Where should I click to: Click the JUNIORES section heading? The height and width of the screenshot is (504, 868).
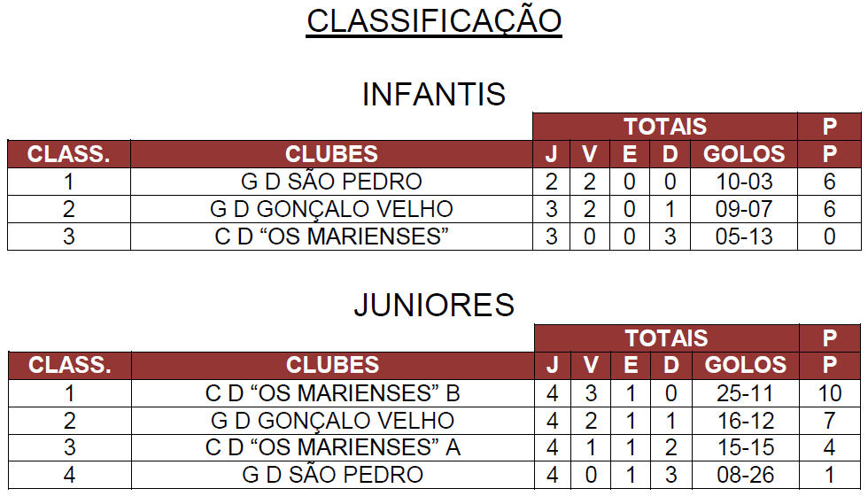click(434, 305)
